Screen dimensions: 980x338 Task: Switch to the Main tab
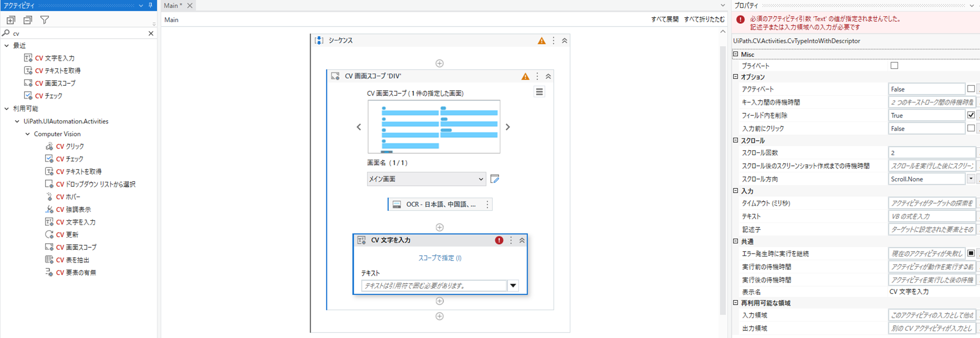tap(173, 5)
